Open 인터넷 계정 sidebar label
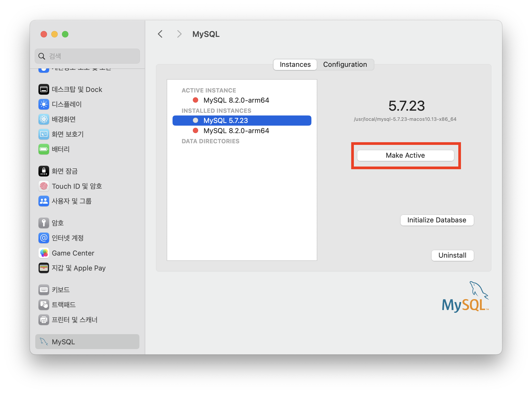The height and width of the screenshot is (394, 532). click(68, 238)
